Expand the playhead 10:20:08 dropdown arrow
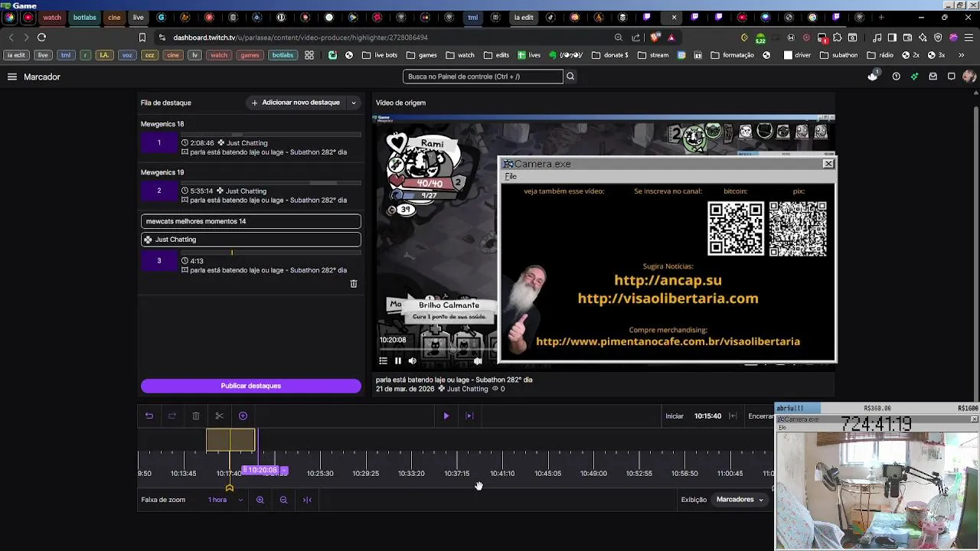 tap(283, 470)
